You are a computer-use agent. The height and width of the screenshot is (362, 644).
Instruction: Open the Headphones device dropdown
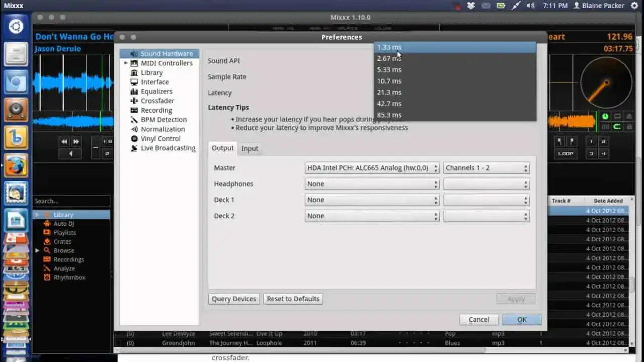click(x=372, y=184)
